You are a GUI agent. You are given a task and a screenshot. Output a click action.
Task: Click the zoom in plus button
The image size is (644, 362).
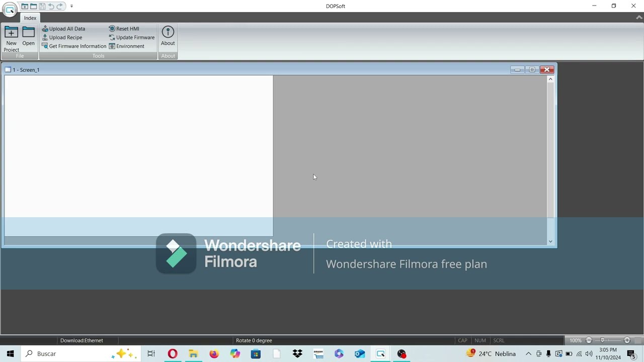point(627,340)
